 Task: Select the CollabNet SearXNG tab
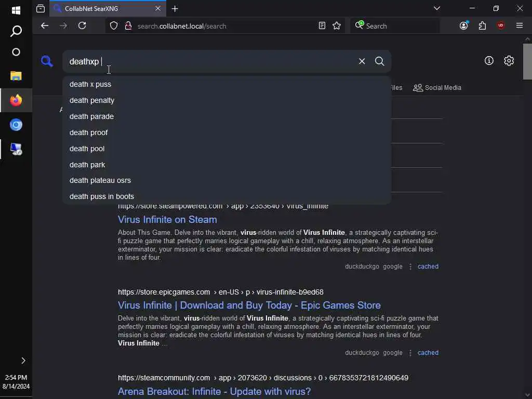point(108,9)
